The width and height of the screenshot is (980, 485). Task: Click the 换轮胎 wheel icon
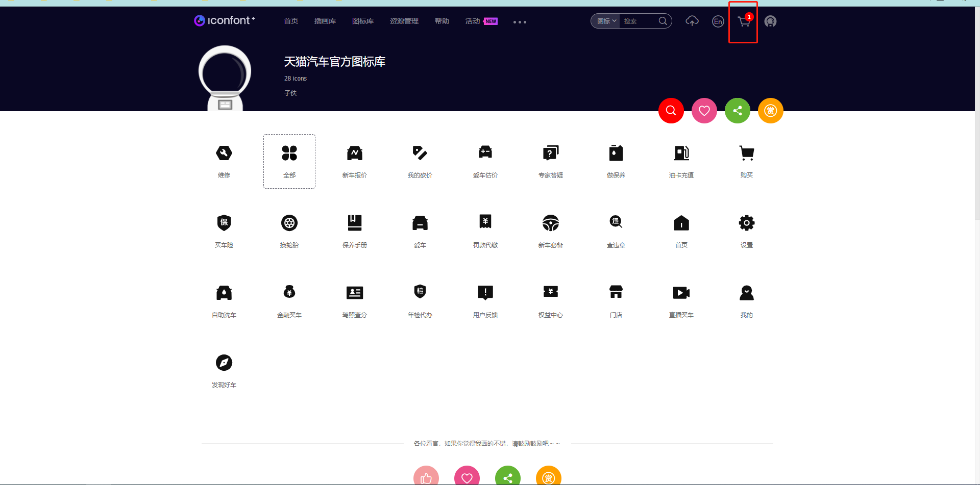tap(289, 223)
